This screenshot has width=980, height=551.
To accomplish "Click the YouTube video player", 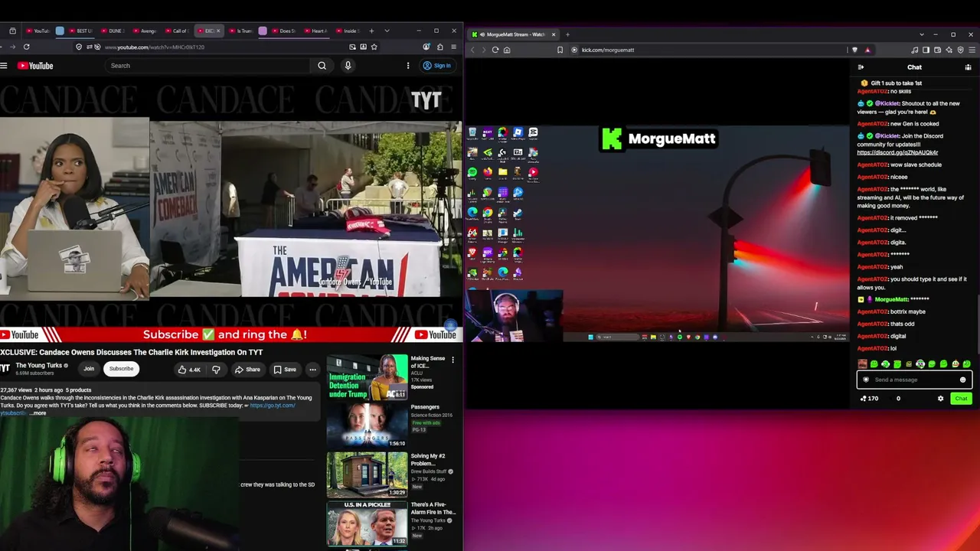I will tap(231, 210).
